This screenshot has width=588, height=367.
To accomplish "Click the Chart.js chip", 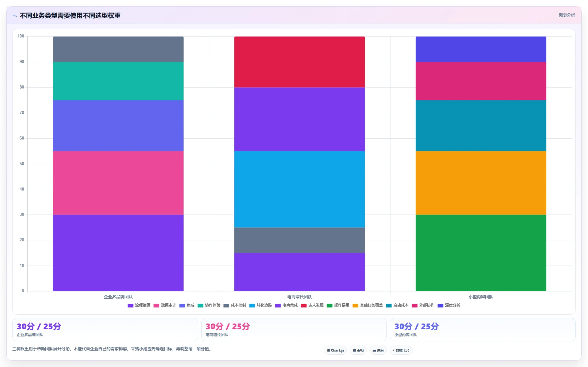I will click(x=335, y=350).
